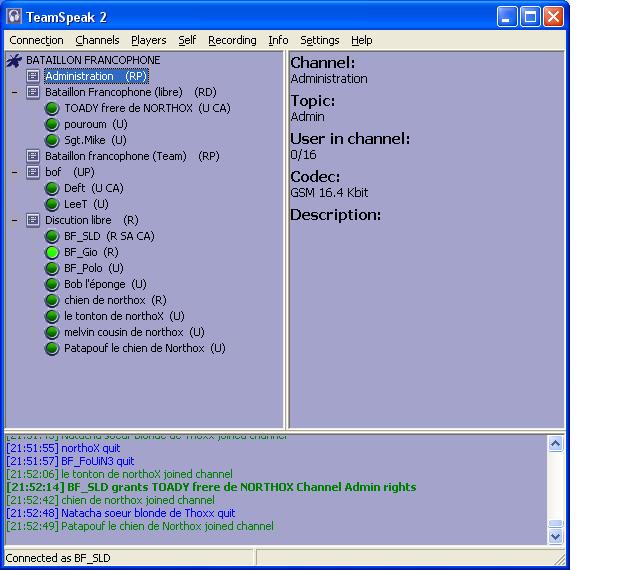This screenshot has width=640, height=570.
Task: Click the TeamSpeak headset icon in title bar
Action: tap(14, 17)
